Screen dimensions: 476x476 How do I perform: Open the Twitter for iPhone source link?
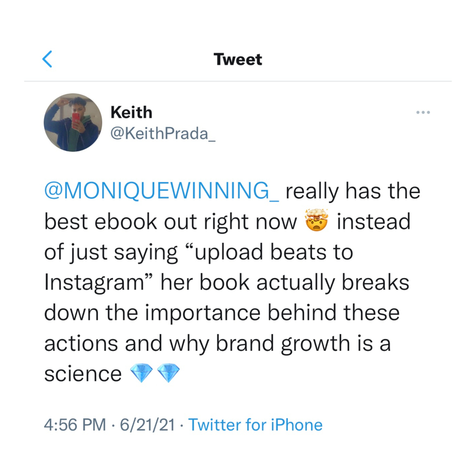coord(255,425)
